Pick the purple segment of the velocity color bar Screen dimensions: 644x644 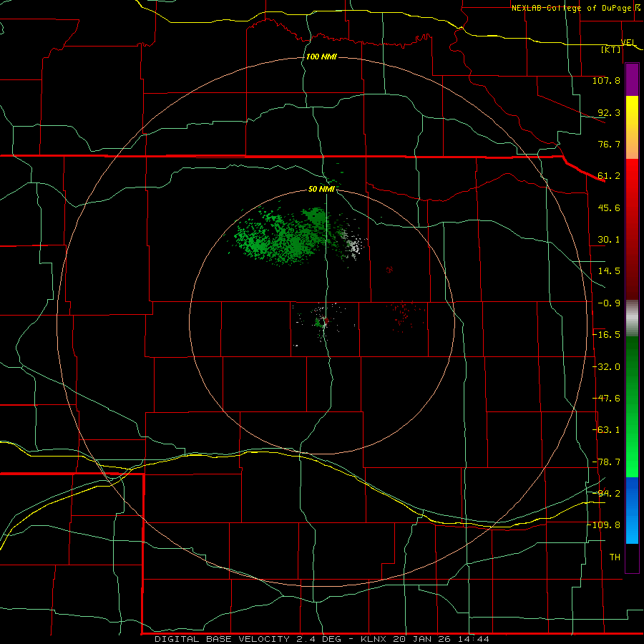point(632,80)
